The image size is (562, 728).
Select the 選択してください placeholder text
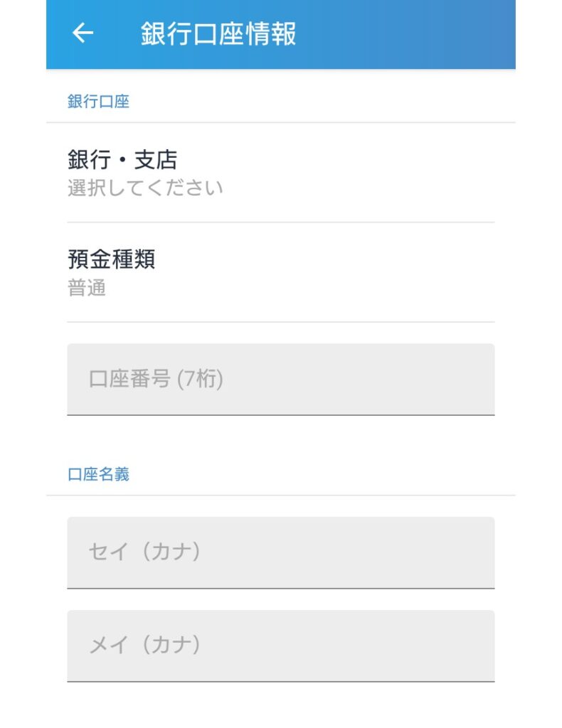145,188
